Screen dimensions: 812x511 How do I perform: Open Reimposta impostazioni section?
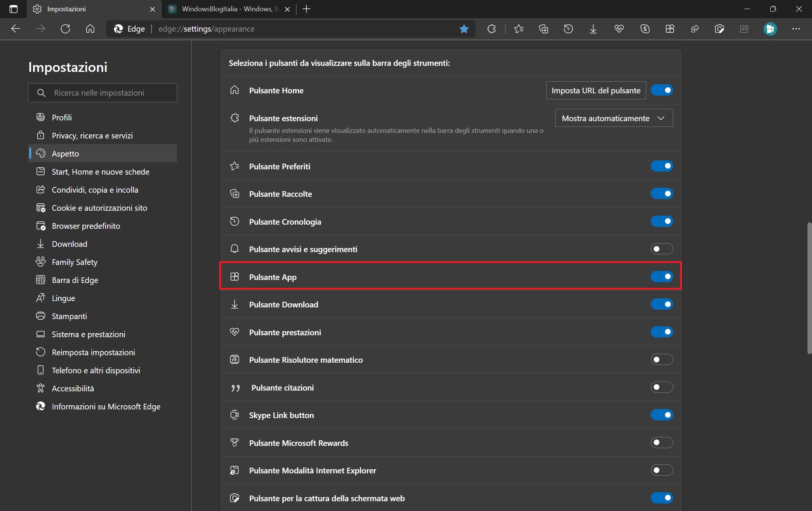point(103,352)
